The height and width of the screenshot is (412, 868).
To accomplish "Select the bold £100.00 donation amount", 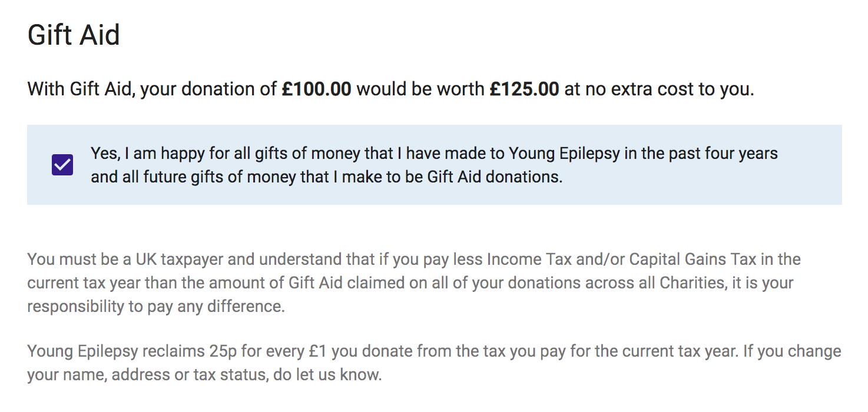I will coord(317,88).
